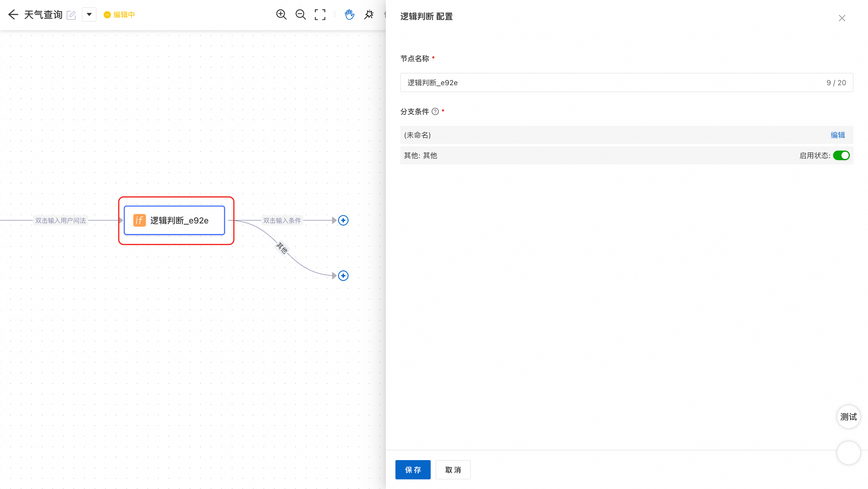Select the hand pan tool

349,14
